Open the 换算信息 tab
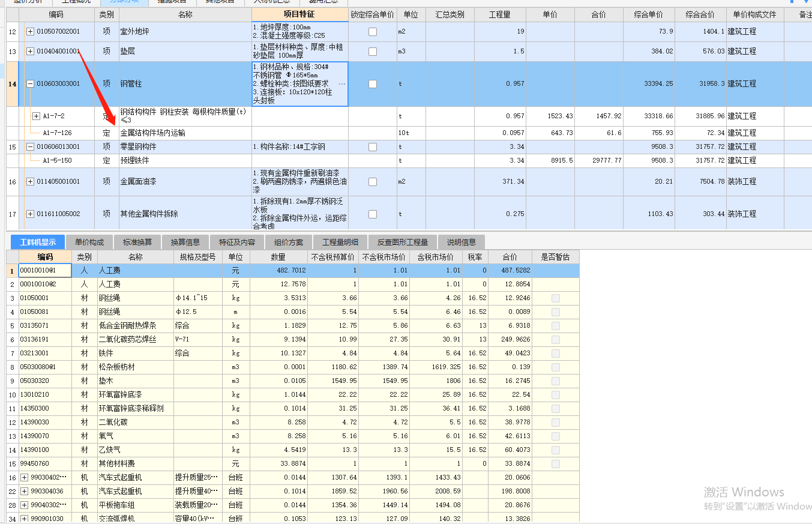Screen dimensions: 812x524 [x=185, y=242]
